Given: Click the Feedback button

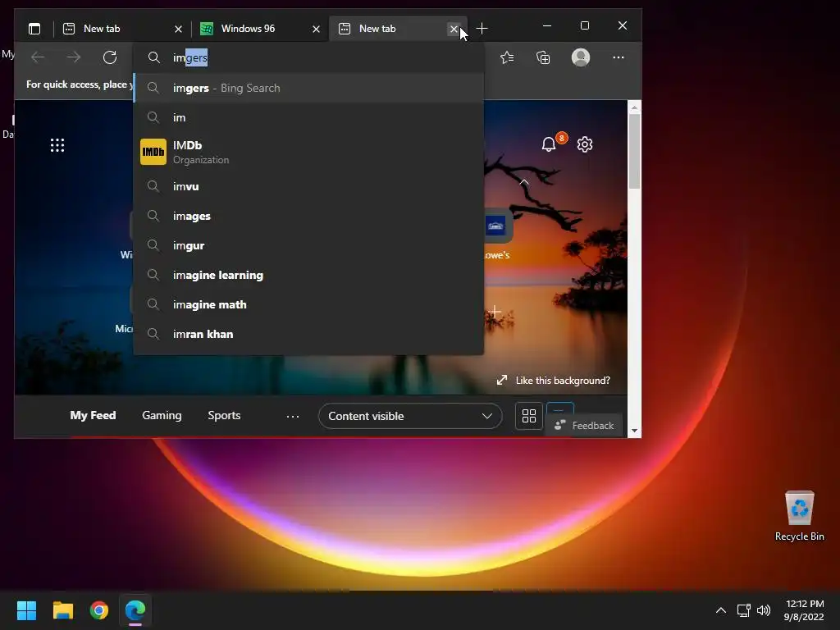Looking at the screenshot, I should pyautogui.click(x=584, y=426).
